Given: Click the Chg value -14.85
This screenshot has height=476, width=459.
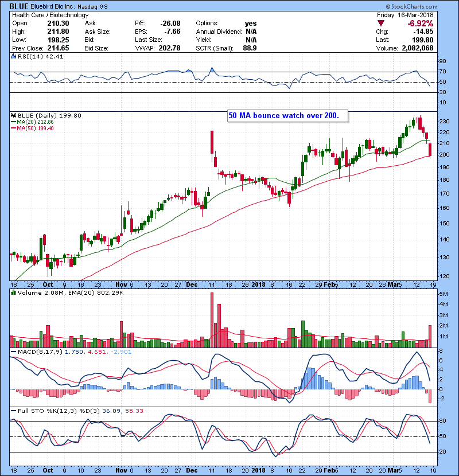Looking at the screenshot, I should tap(423, 32).
